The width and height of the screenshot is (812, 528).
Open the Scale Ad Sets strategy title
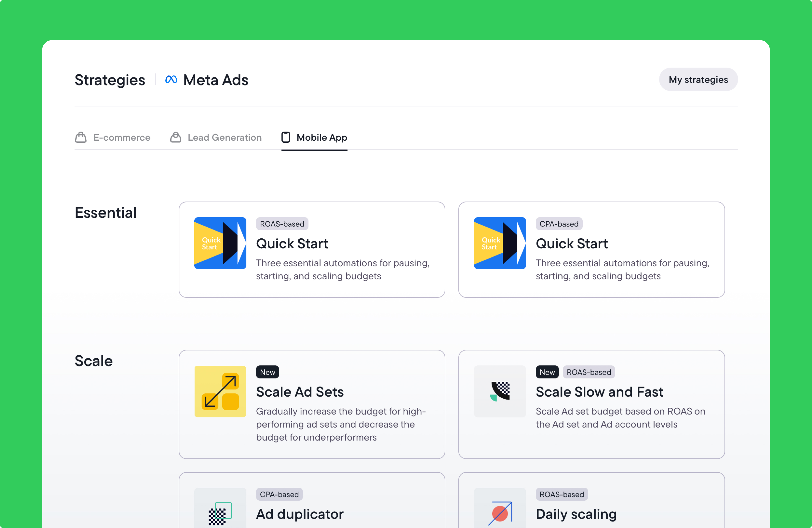coord(300,392)
